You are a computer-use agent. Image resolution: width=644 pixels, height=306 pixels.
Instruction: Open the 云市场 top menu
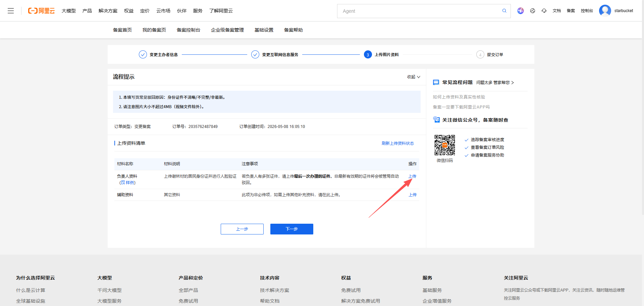[x=163, y=11]
